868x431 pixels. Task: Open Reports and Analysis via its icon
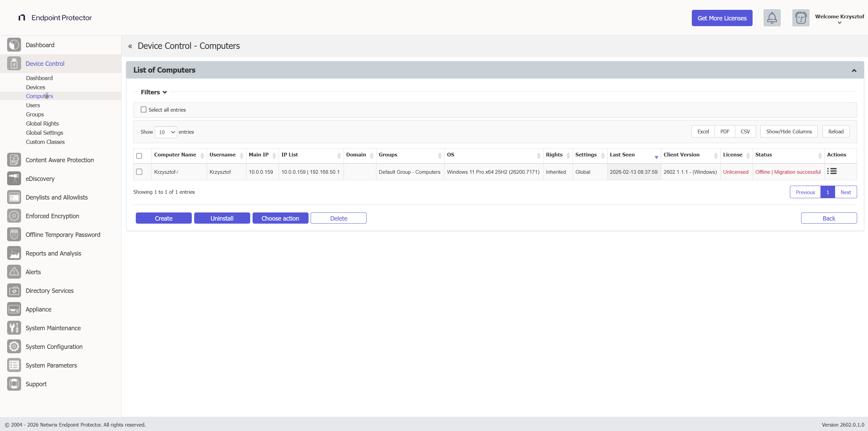tap(14, 253)
